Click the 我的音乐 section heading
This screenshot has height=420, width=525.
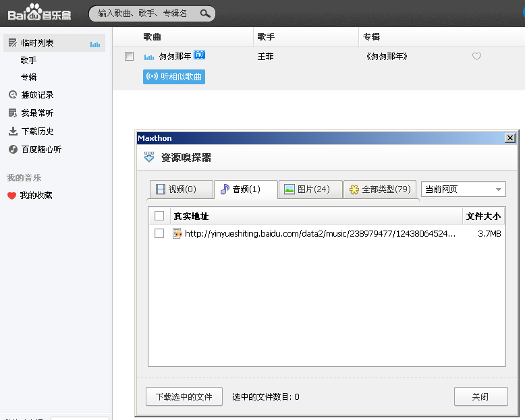click(24, 177)
